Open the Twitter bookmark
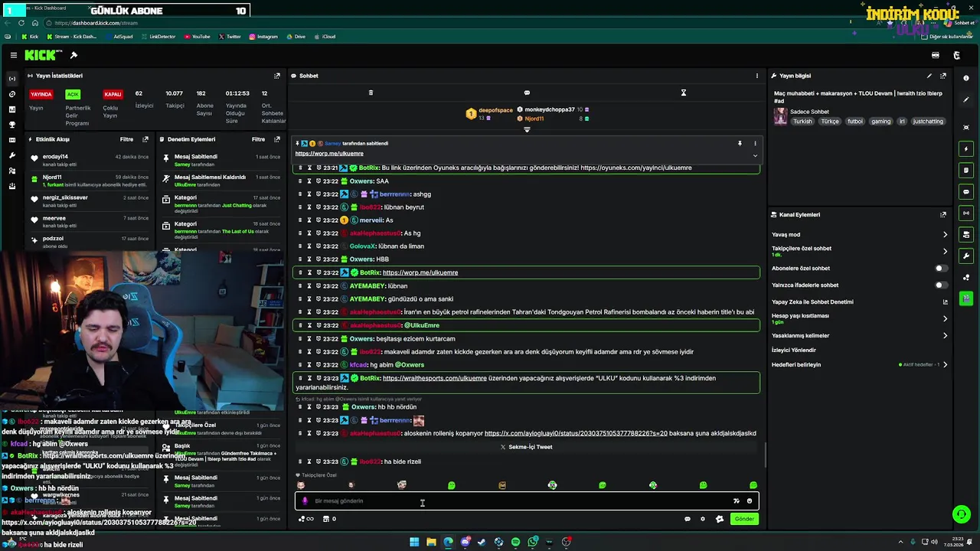The width and height of the screenshot is (980, 551). click(230, 36)
